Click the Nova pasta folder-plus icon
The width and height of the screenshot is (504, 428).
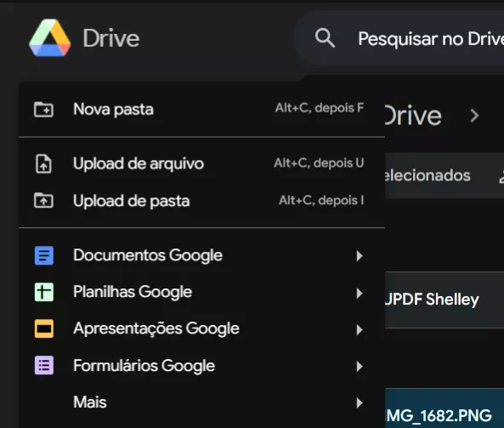pos(43,110)
